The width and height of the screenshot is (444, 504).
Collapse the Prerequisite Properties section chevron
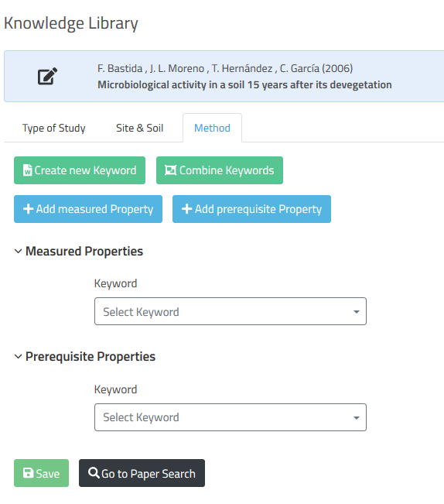pyautogui.click(x=19, y=356)
